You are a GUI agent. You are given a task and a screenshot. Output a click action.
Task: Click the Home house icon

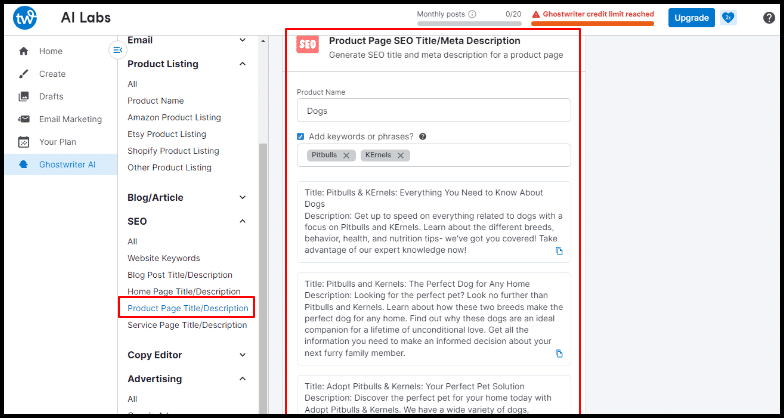coord(23,51)
